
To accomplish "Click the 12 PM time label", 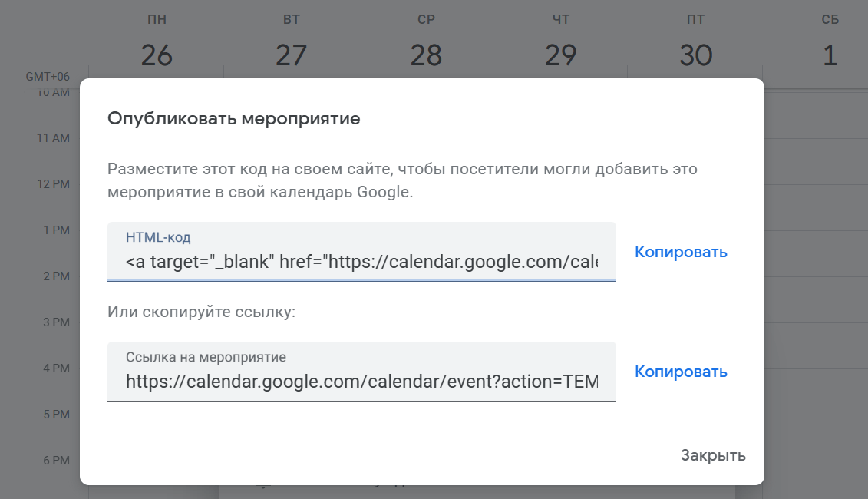I will pos(53,184).
